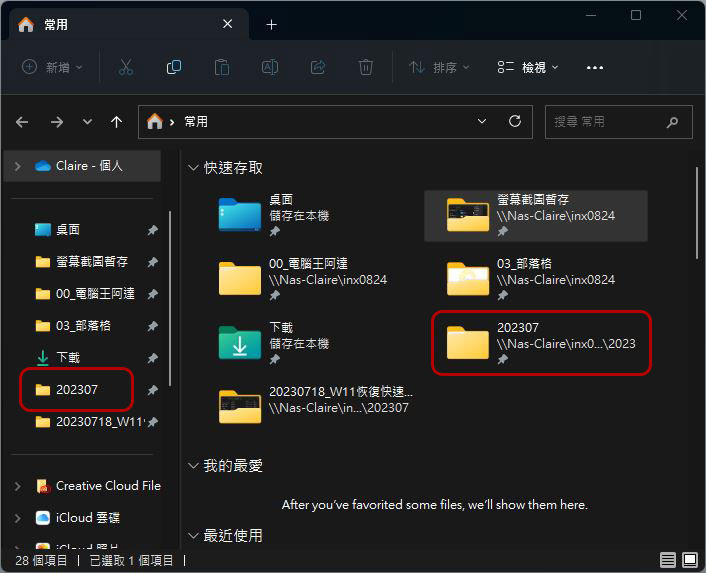Open the address bar history dropdown
The image size is (706, 573).
click(x=482, y=122)
